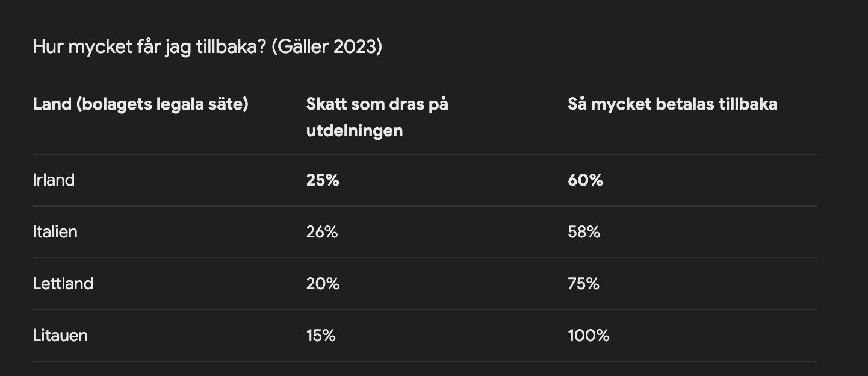The image size is (868, 376).
Task: Select the Litauen country cell
Action: 60,336
